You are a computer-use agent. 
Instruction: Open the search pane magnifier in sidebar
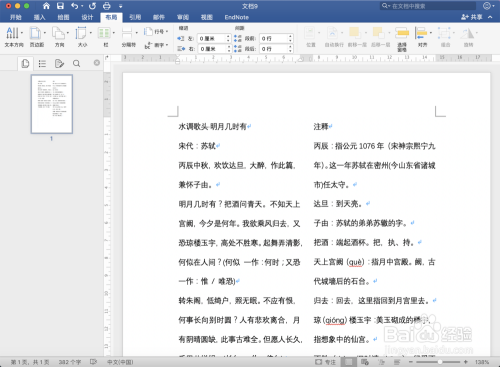76,63
